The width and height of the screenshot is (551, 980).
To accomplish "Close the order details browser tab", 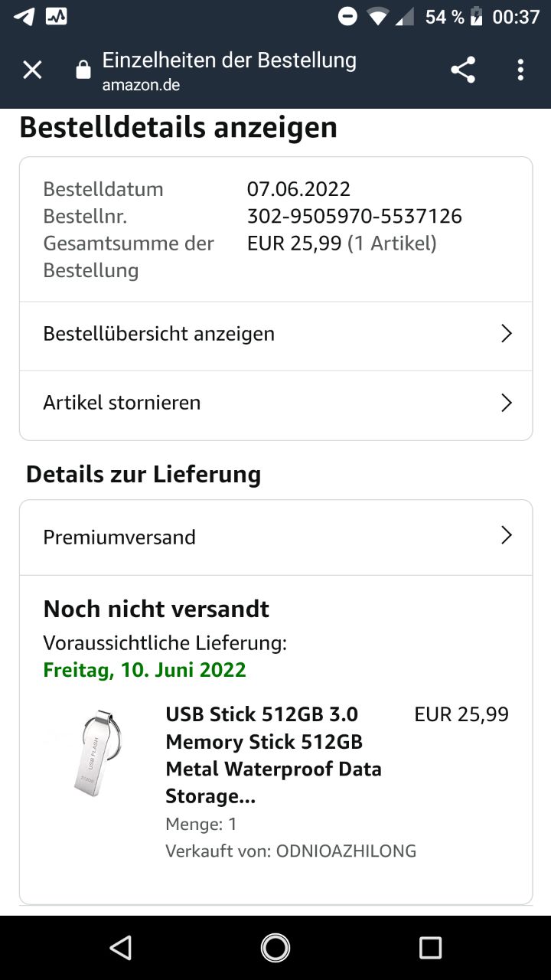I will point(32,70).
